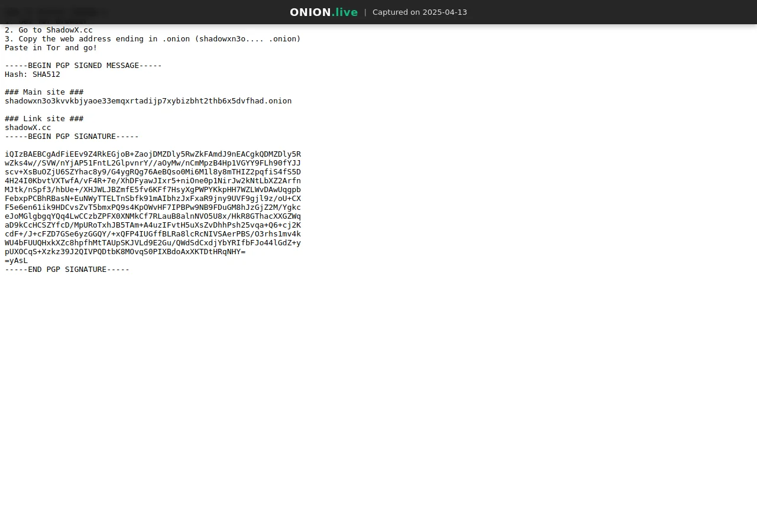The width and height of the screenshot is (757, 532).
Task: Click the 'Paste in Tor and go!' line
Action: pos(51,47)
